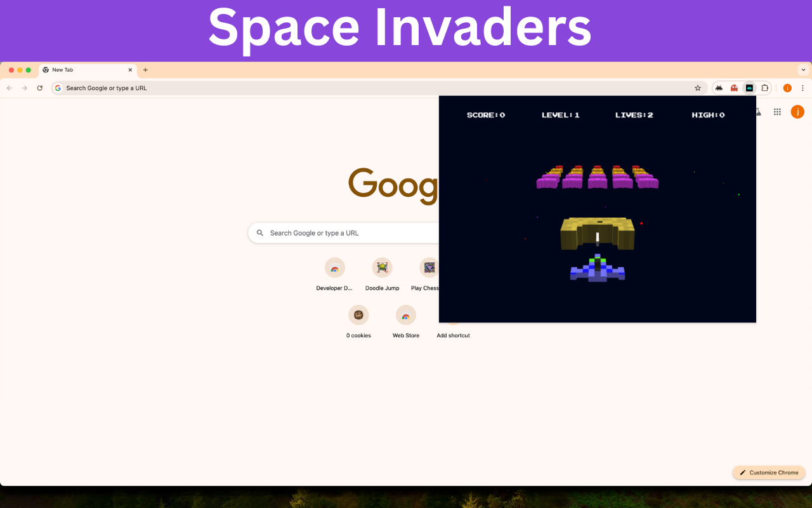Go back to the previous page
The width and height of the screenshot is (812, 508).
coord(9,88)
